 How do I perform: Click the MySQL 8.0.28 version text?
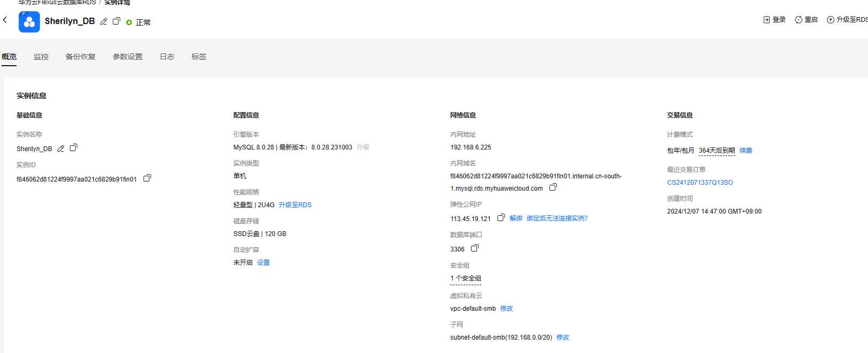click(x=253, y=147)
